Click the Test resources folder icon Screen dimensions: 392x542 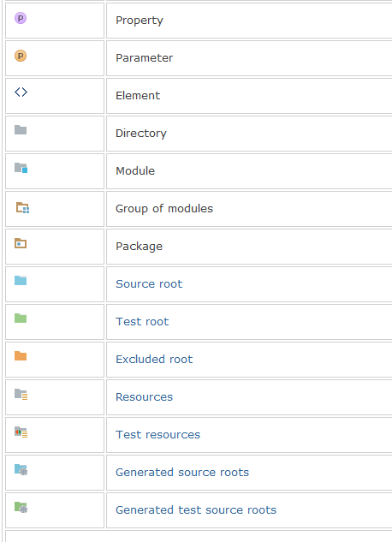pyautogui.click(x=21, y=432)
